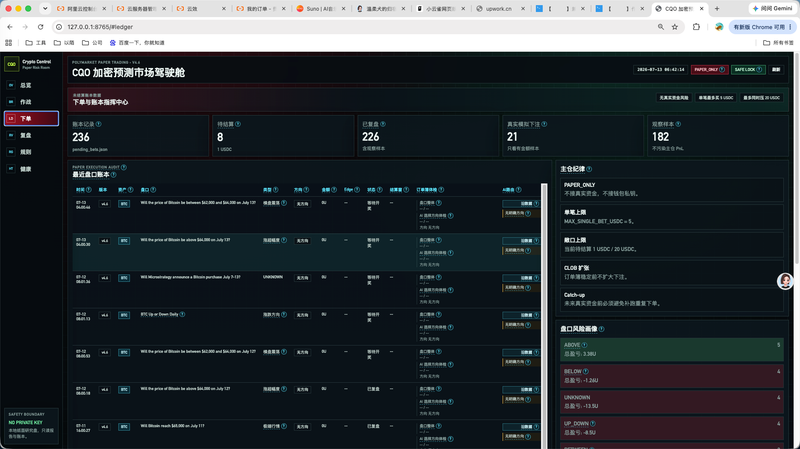This screenshot has width=800, height=449.
Task: Select the 下单 sidebar item
Action: click(x=31, y=118)
